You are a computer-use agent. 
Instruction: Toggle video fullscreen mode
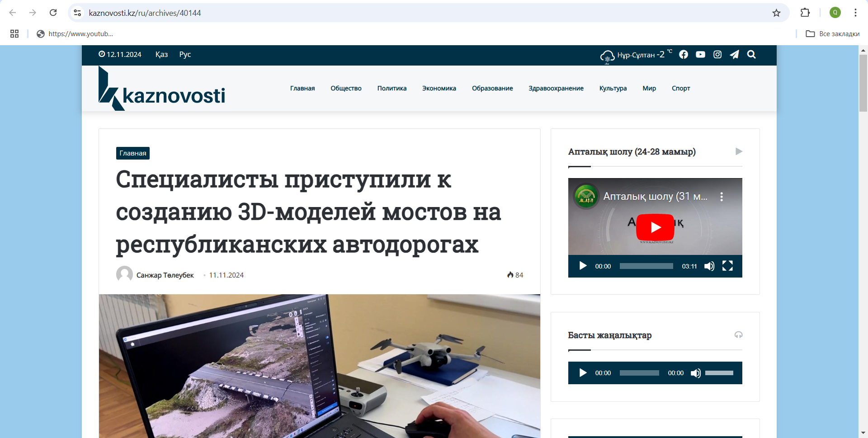[x=727, y=266]
